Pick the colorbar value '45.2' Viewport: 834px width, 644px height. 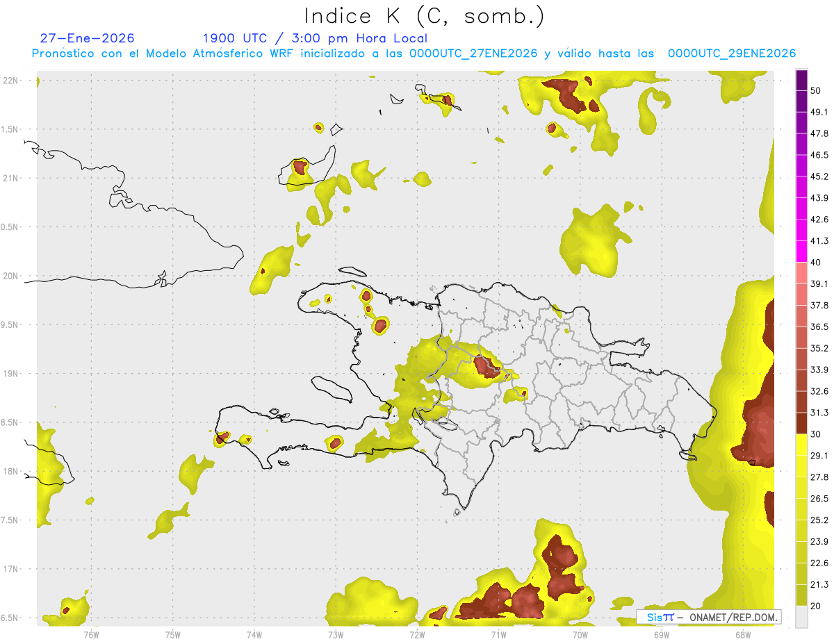(819, 176)
